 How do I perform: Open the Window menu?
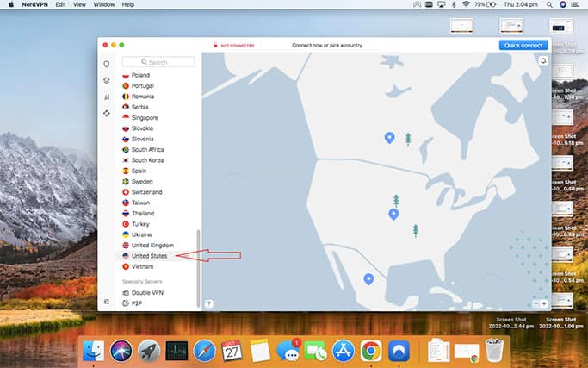click(104, 4)
